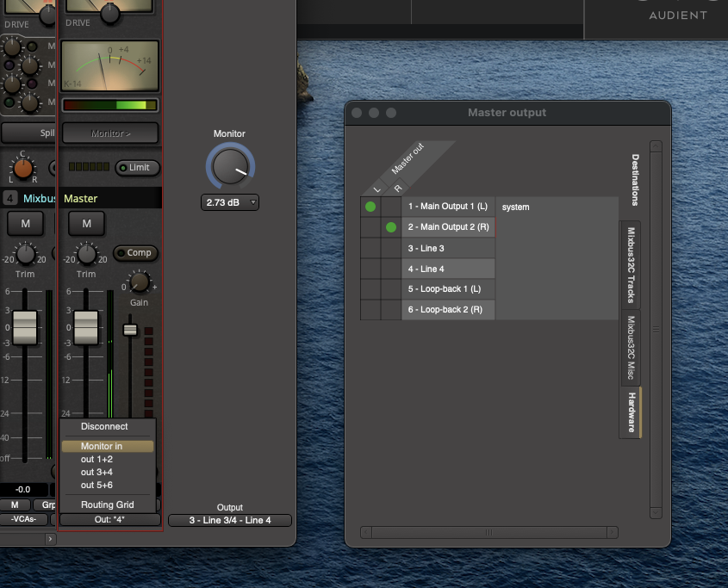Click the Master compressor threshold slider

coord(130,330)
